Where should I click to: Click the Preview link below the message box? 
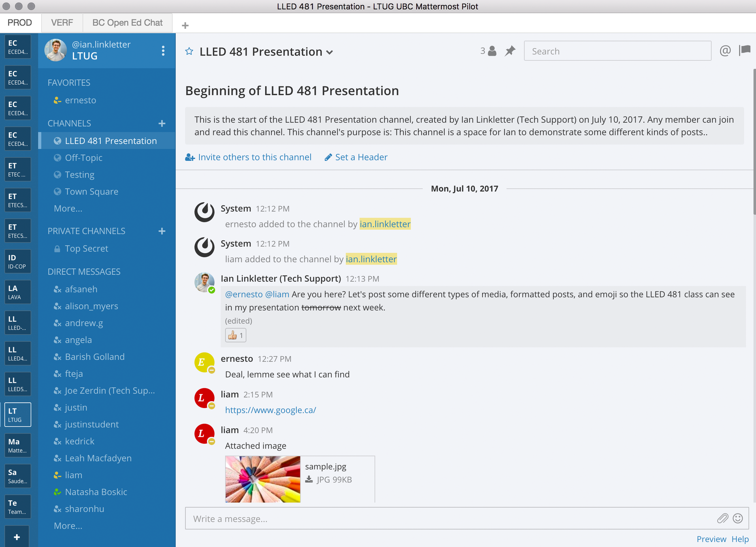click(711, 539)
